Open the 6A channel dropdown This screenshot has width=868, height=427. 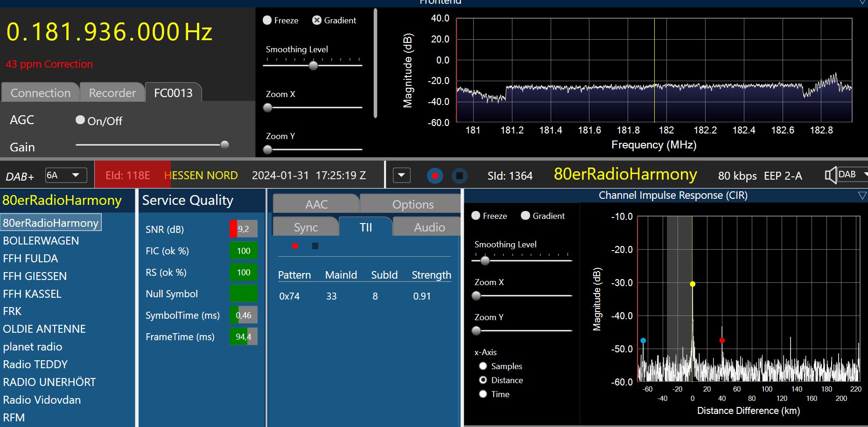[66, 175]
